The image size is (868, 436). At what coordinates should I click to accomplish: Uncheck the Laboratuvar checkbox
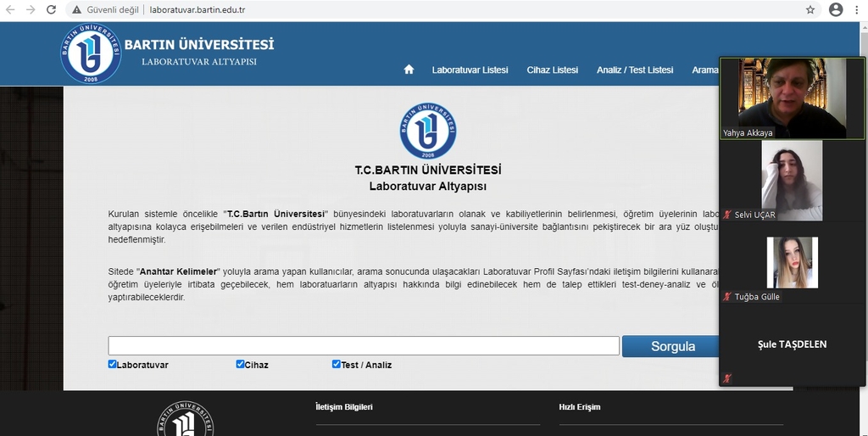point(112,364)
